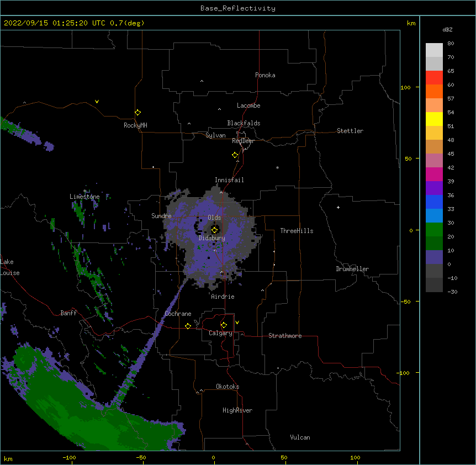Select the royal blue 33-36 dBZ legend swatch

(434, 202)
